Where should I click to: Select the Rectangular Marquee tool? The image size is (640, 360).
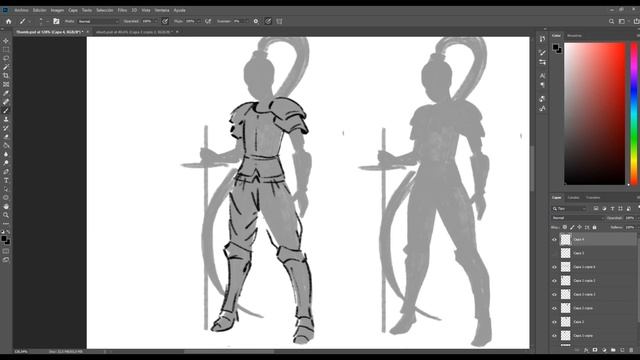[6, 49]
